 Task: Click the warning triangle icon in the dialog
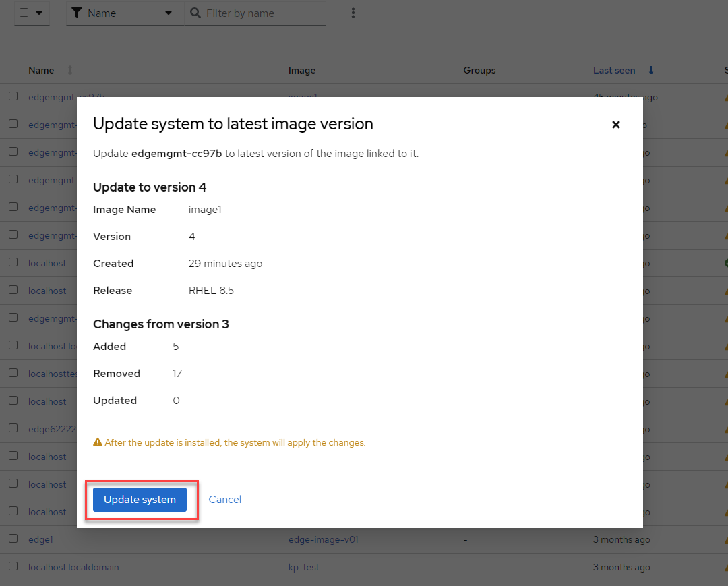point(98,443)
